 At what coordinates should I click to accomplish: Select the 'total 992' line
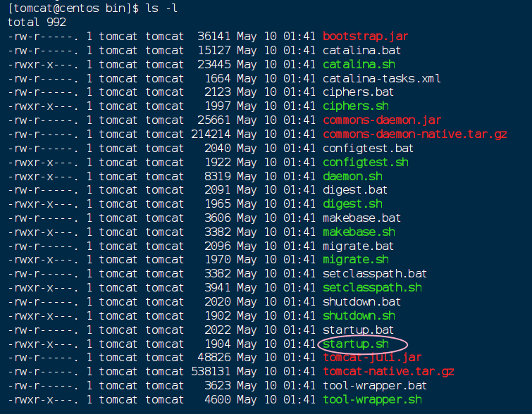coord(37,23)
